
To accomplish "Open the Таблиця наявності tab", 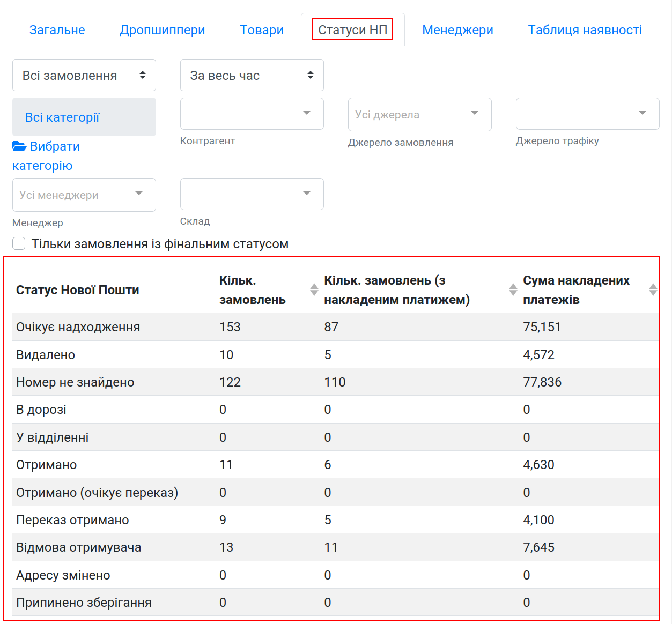I will [x=585, y=30].
